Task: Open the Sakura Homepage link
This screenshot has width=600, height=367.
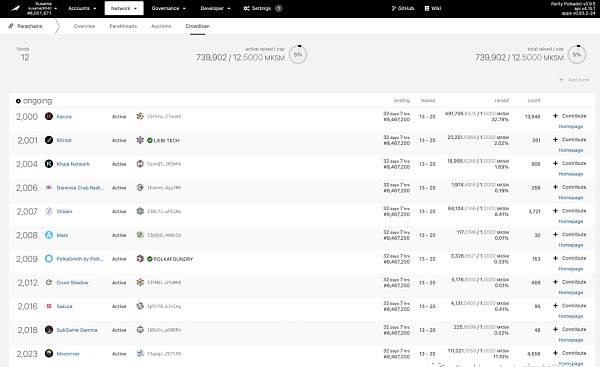Action: point(571,316)
